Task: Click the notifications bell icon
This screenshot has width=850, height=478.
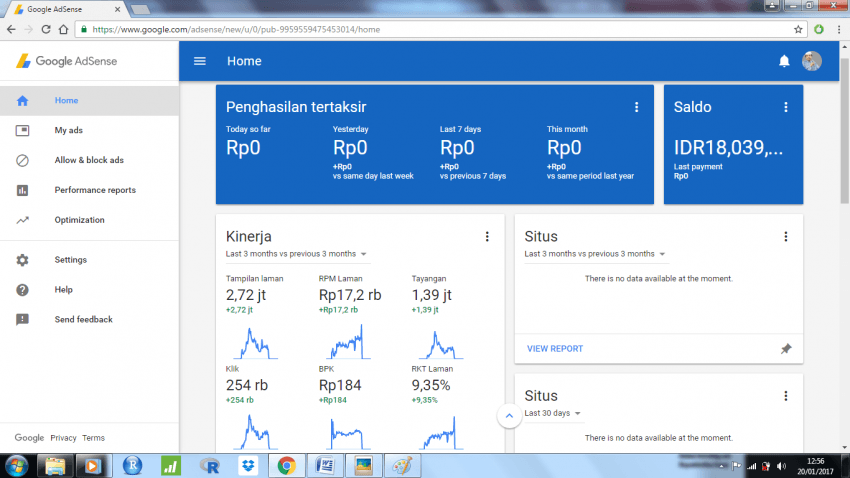Action: (784, 61)
